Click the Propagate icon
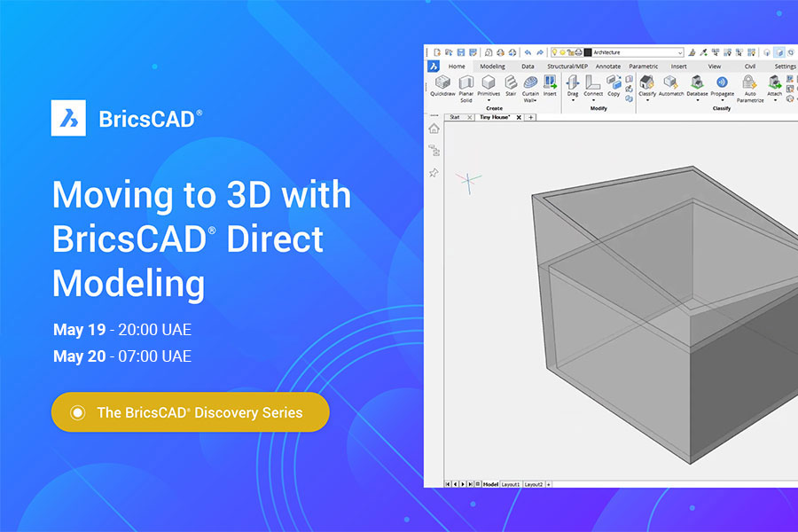798x532 pixels. point(722,82)
